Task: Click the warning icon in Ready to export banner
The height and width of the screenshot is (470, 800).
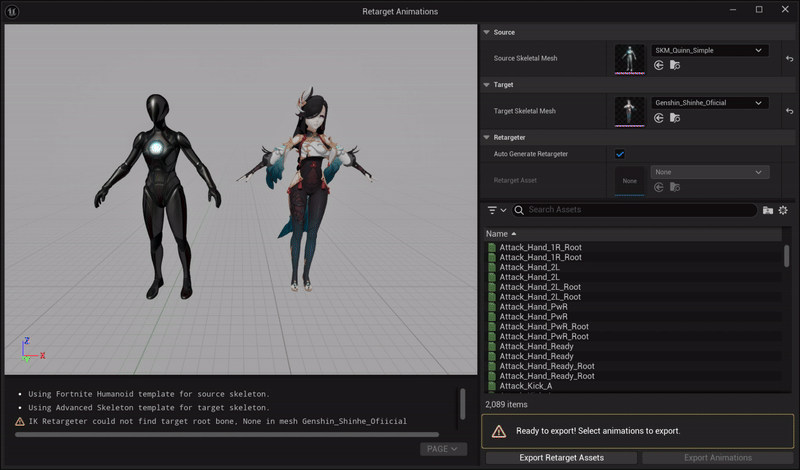Action: coord(498,431)
